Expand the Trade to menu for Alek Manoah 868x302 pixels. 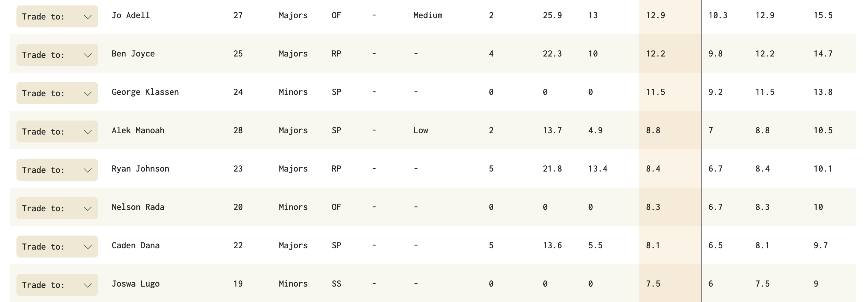57,131
